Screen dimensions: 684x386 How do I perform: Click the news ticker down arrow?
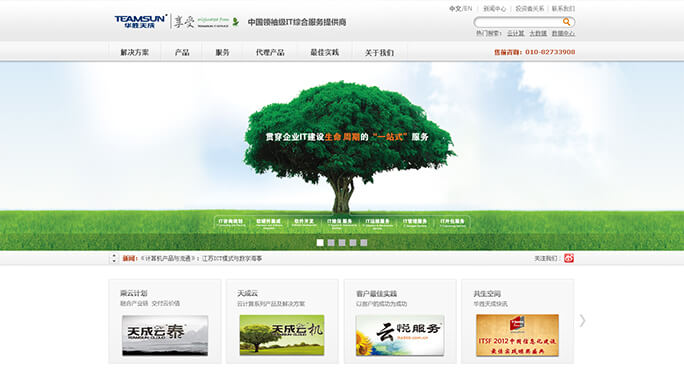(x=114, y=261)
